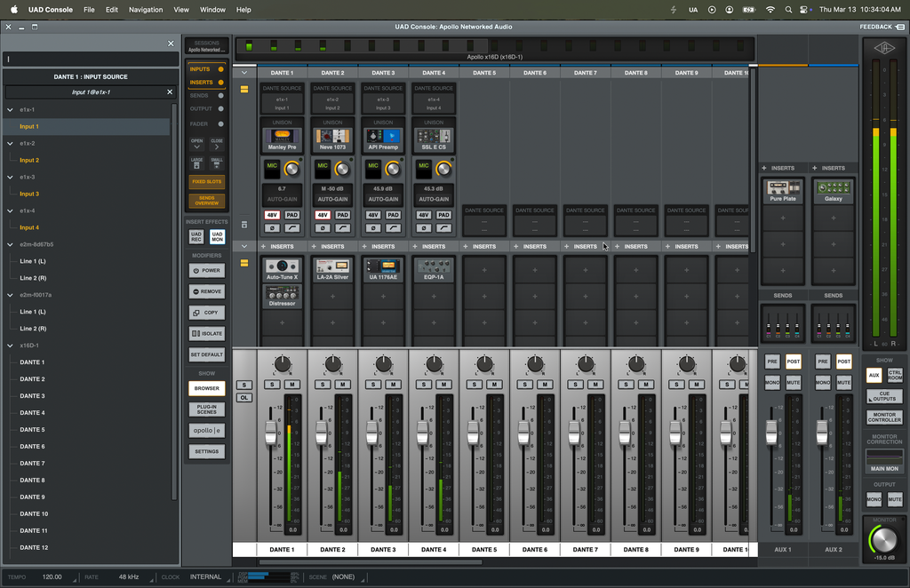Select Input 2 in the source tree

click(x=29, y=160)
